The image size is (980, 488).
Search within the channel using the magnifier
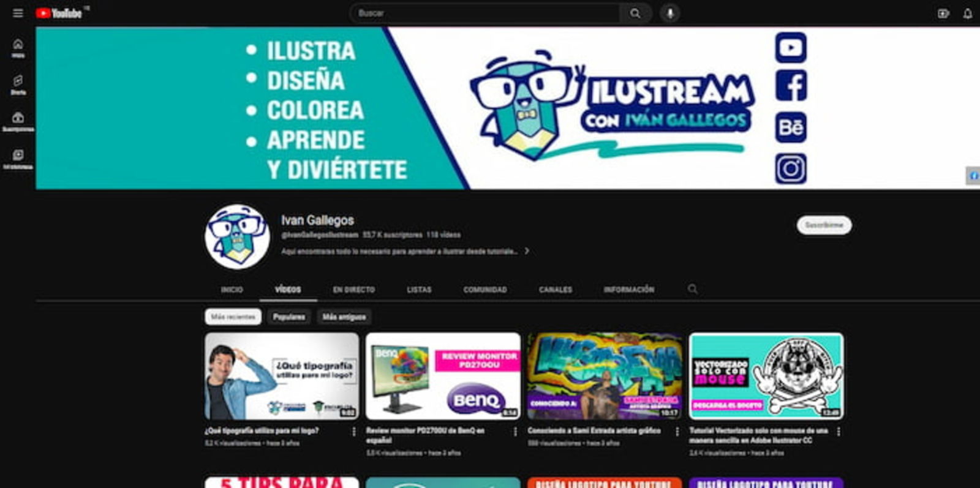pyautogui.click(x=693, y=288)
